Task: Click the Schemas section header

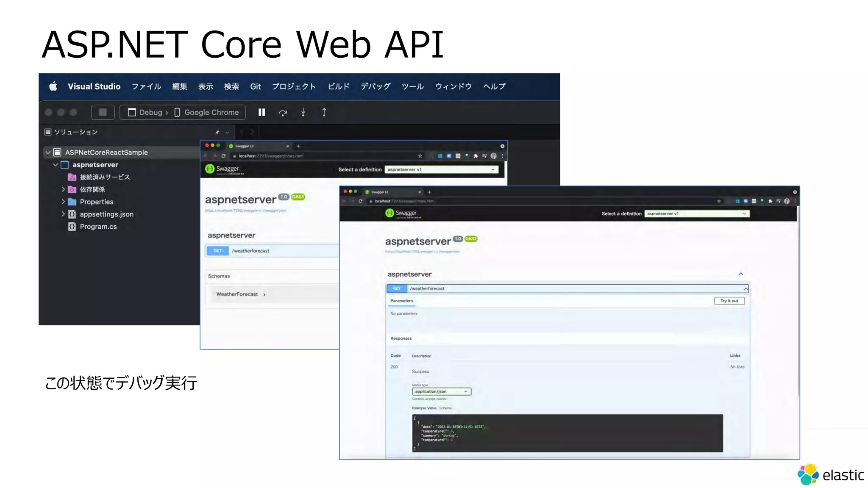Action: click(x=219, y=276)
